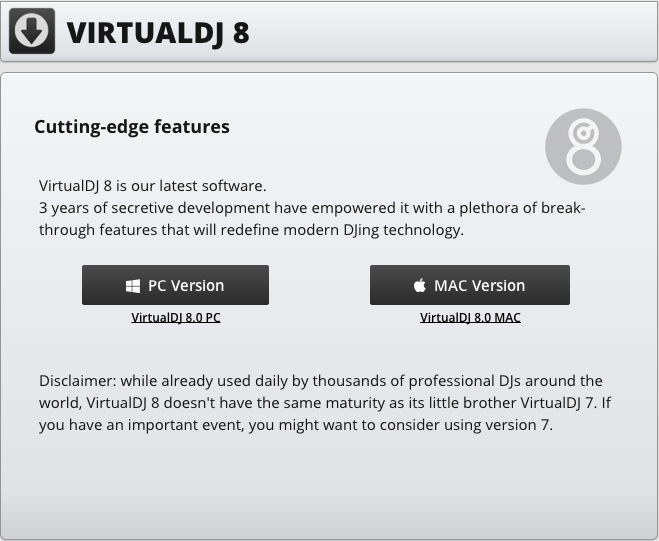Click the 'VirtualDJ 8 is our latest software' line
Screen dimensions: 659x541
pos(153,186)
